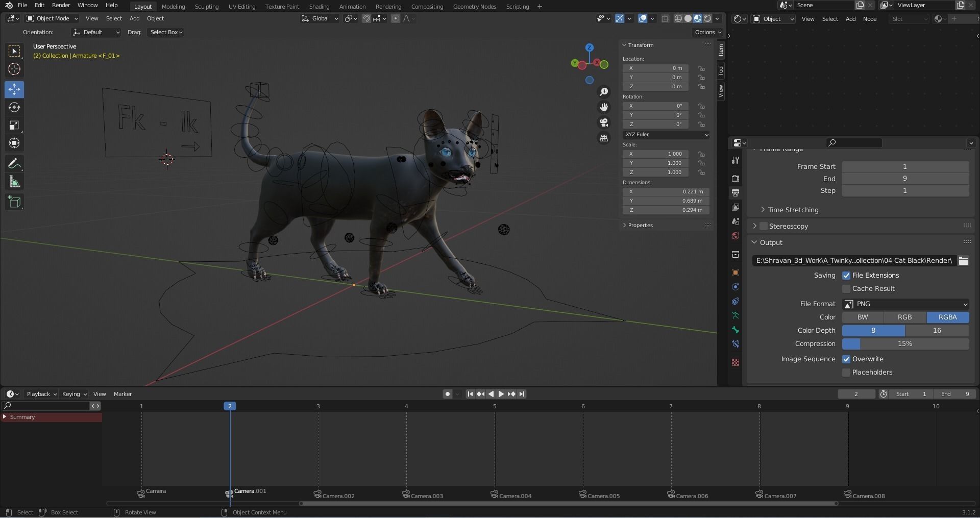Click the pan view hand icon
Image resolution: width=980 pixels, height=518 pixels.
tap(604, 107)
